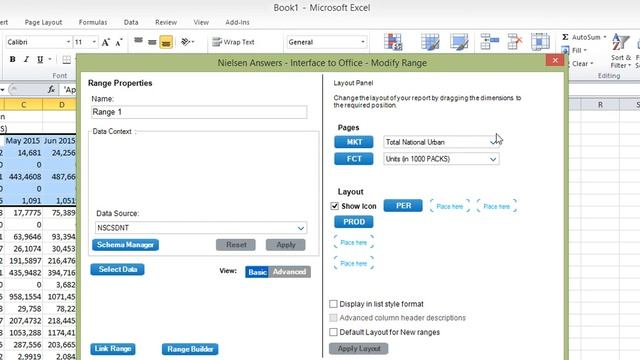
Task: Select cell showing 14,681
Action: pyautogui.click(x=23, y=153)
